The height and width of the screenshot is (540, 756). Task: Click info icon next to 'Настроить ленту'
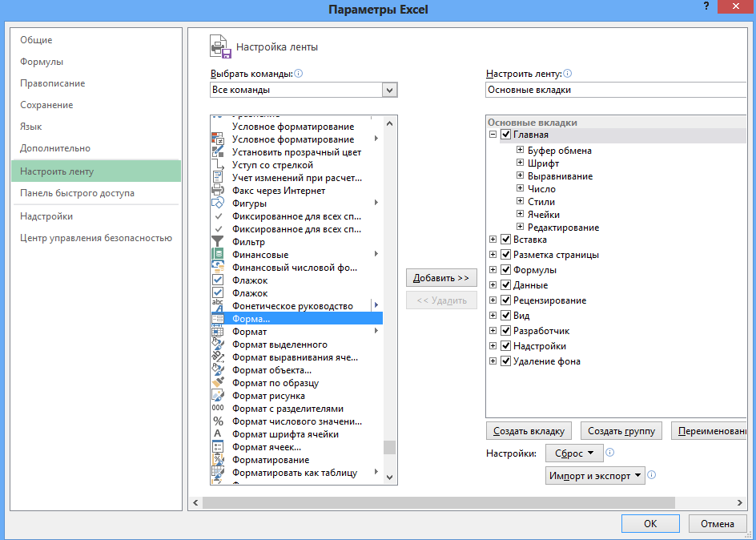coord(568,74)
